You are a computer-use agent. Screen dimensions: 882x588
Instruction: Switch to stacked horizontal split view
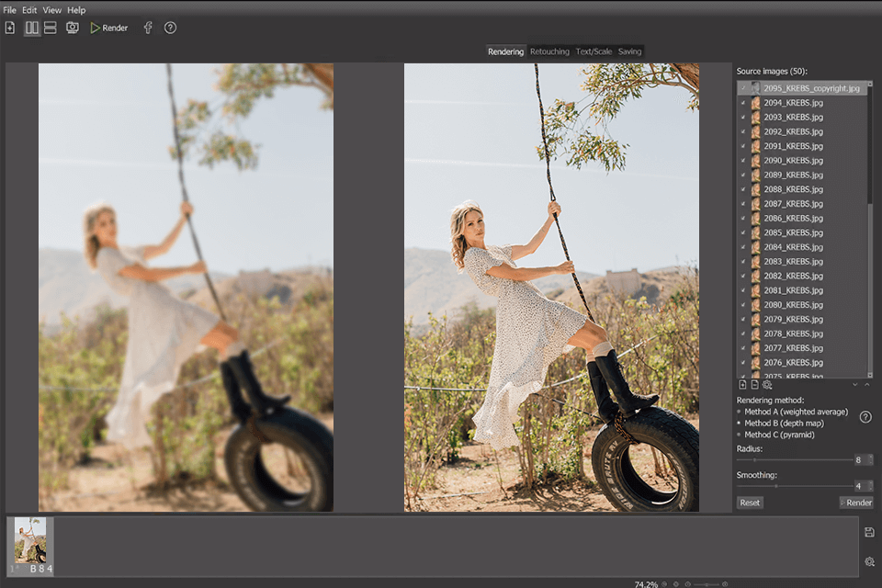pyautogui.click(x=51, y=28)
